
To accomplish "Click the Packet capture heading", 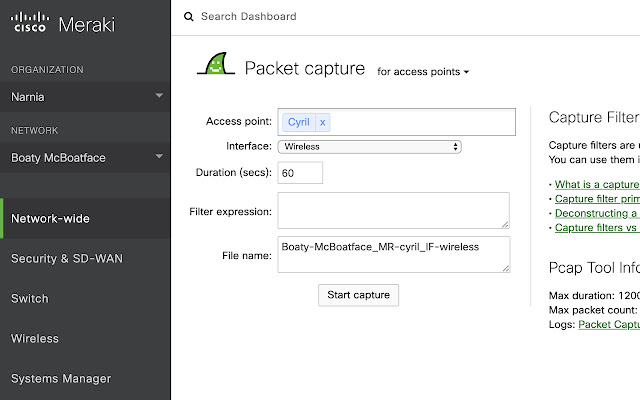I will [305, 69].
